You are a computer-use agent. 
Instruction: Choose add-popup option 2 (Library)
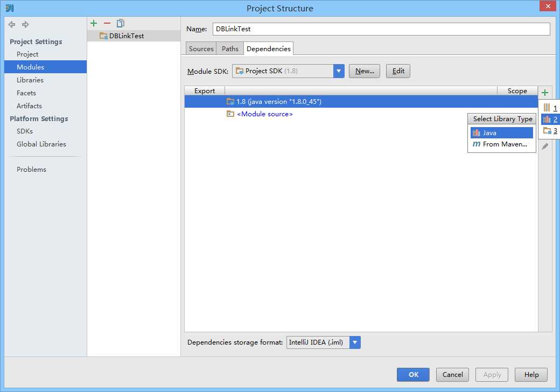[550, 119]
